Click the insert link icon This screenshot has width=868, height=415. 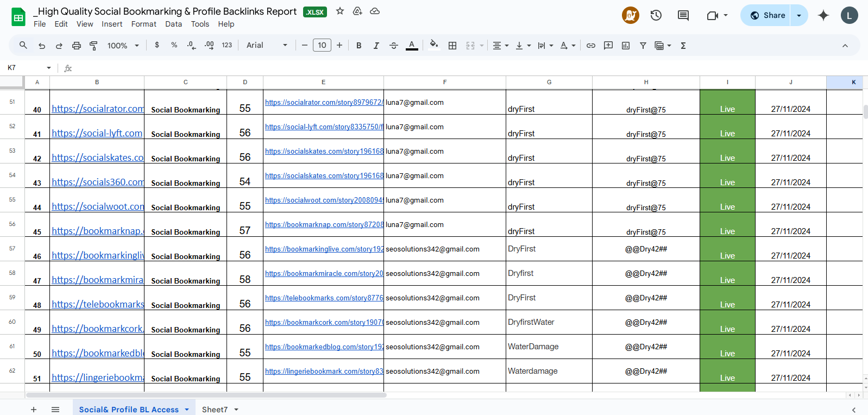[x=591, y=46]
